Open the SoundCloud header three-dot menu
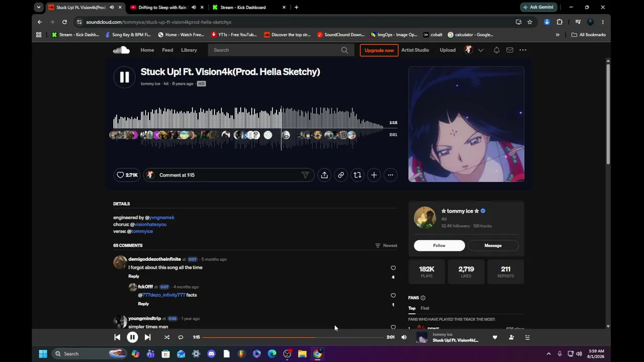The width and height of the screenshot is (644, 362). (x=523, y=50)
